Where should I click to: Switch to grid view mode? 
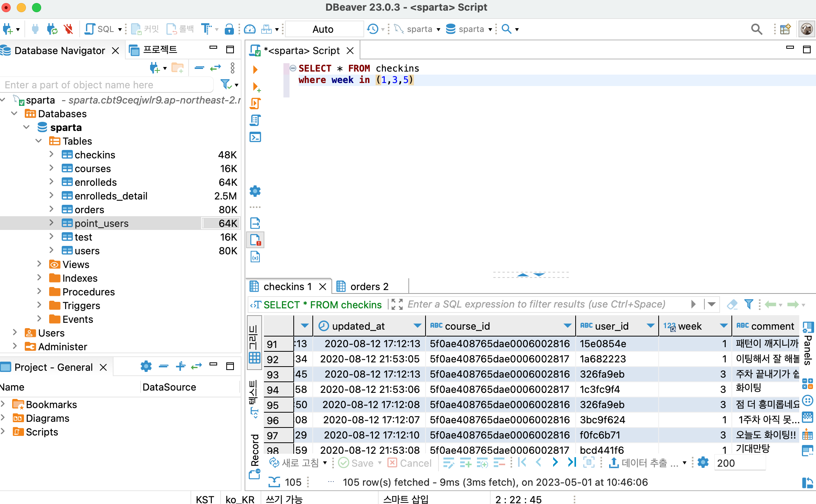tap(254, 342)
